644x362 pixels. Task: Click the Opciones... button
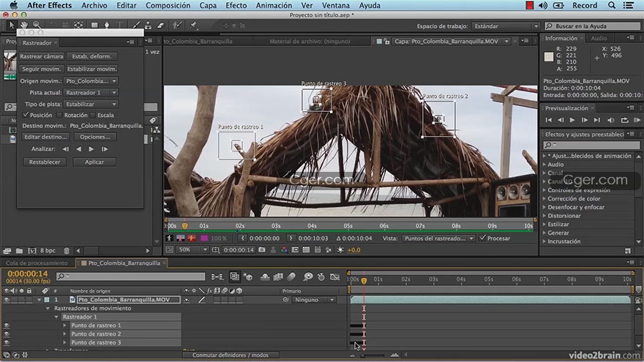[x=95, y=137]
